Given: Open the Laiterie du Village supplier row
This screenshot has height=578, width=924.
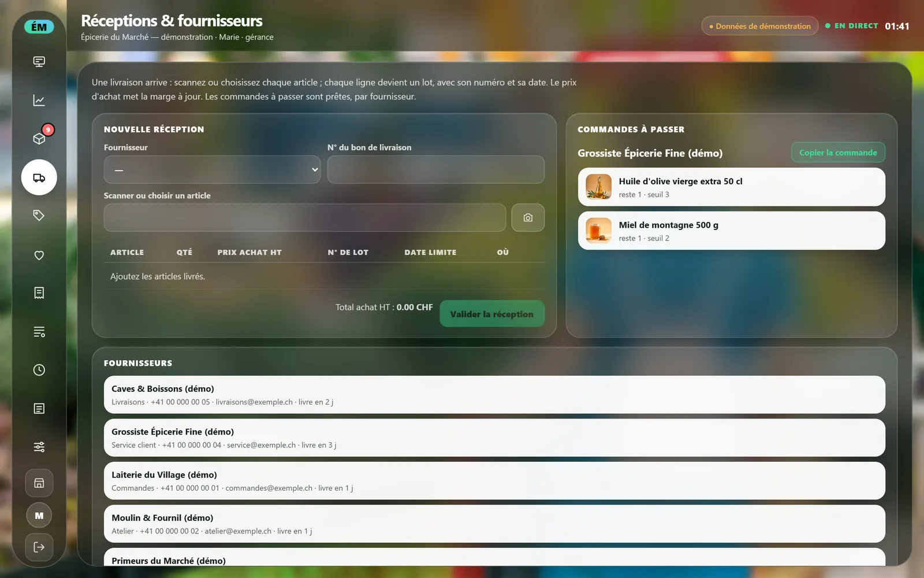Looking at the screenshot, I should click(x=494, y=481).
